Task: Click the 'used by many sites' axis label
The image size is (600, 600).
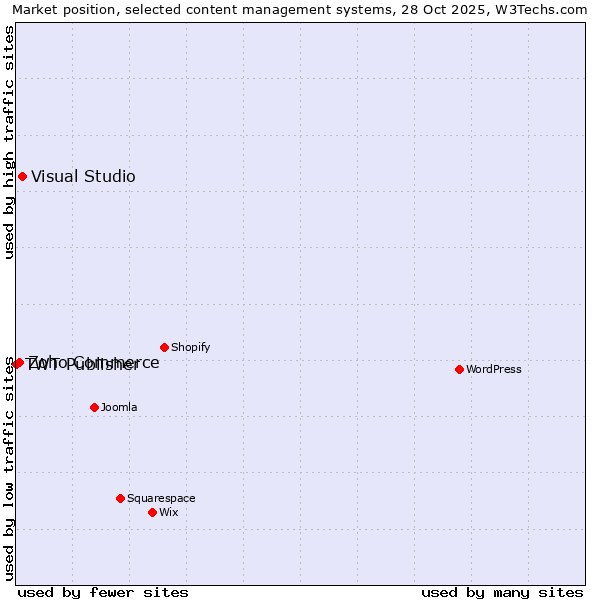Action: pos(502,592)
